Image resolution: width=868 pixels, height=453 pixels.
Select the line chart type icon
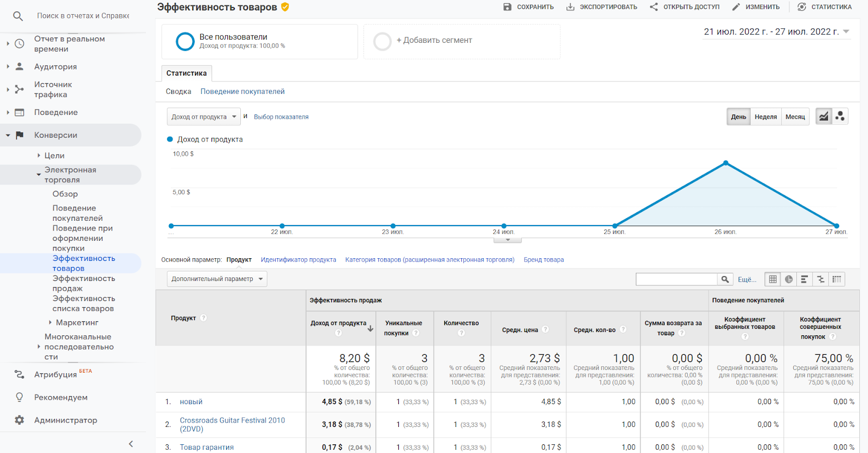click(824, 117)
